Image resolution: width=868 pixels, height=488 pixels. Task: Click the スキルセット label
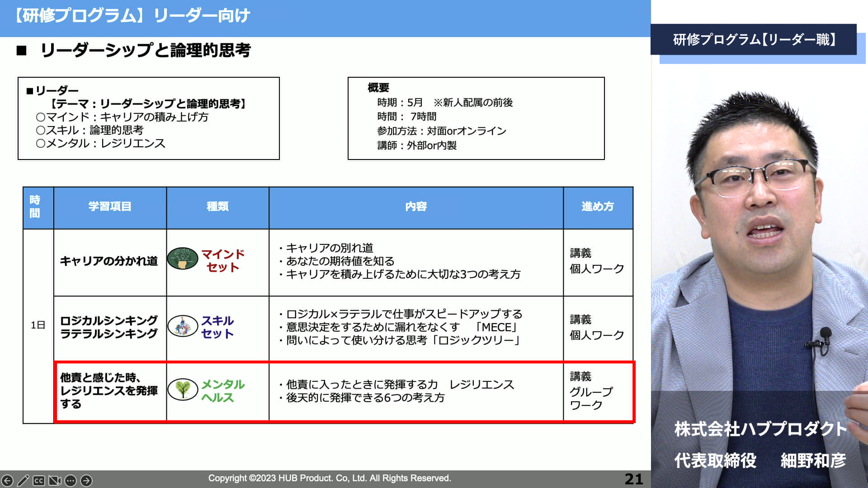[217, 327]
